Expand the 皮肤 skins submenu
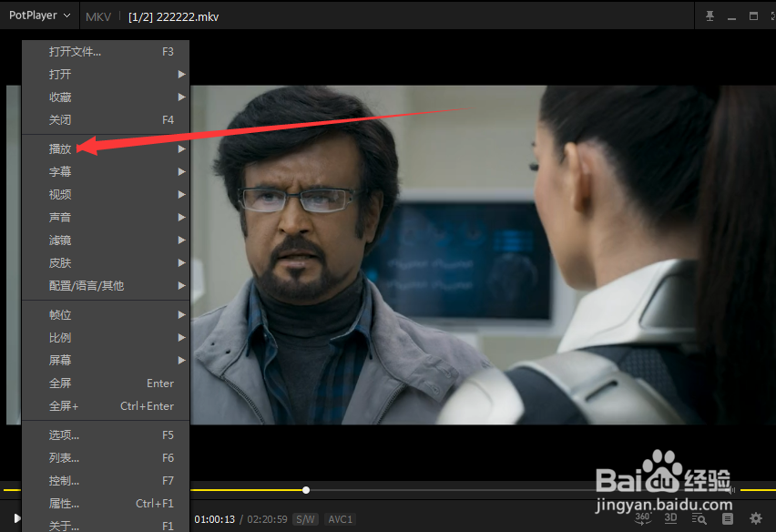This screenshot has height=532, width=776. point(106,262)
